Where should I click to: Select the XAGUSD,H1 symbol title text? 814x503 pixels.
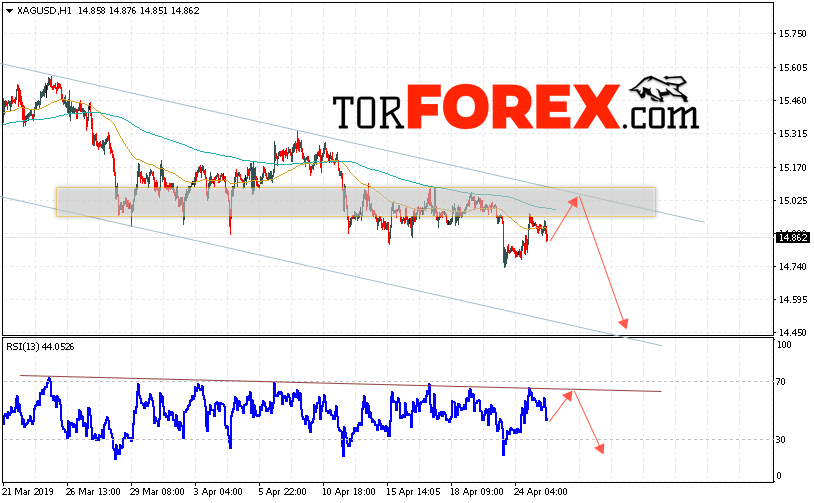pyautogui.click(x=45, y=11)
